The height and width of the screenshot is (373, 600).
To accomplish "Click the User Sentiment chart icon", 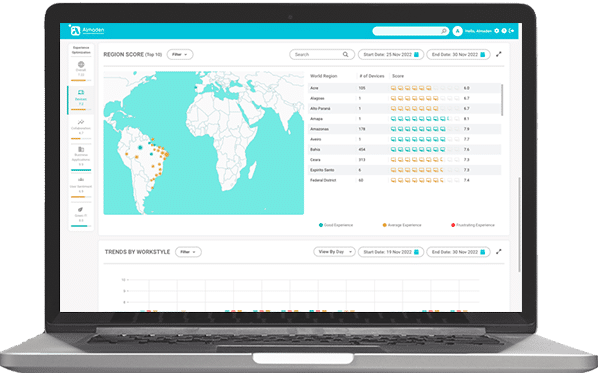I will point(81,179).
